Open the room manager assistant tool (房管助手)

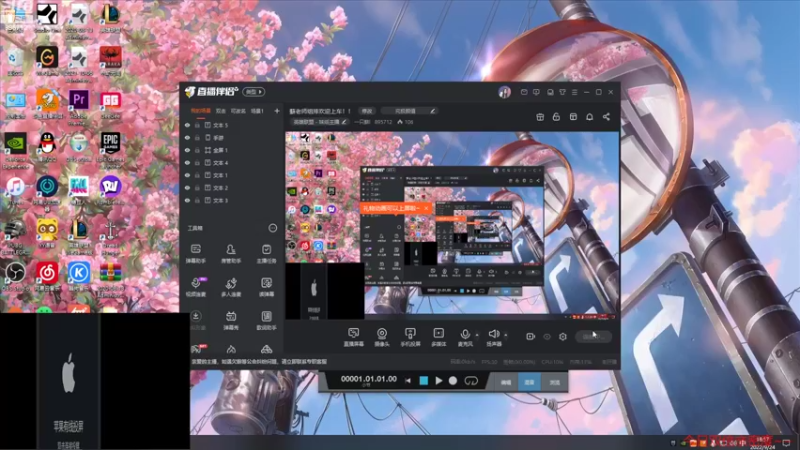point(231,253)
